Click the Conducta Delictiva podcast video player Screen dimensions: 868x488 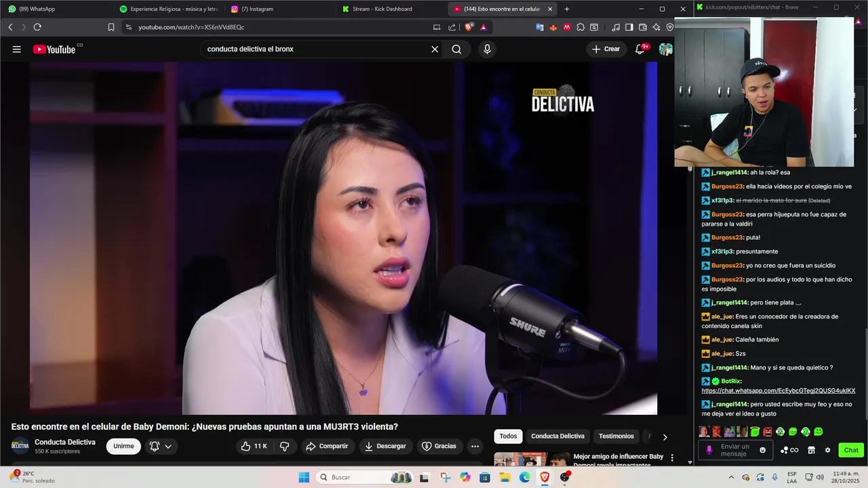(343, 239)
